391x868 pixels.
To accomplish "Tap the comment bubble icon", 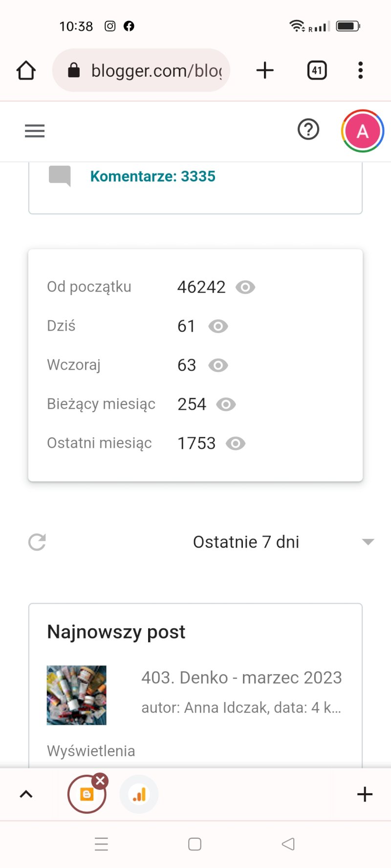I will pyautogui.click(x=60, y=176).
